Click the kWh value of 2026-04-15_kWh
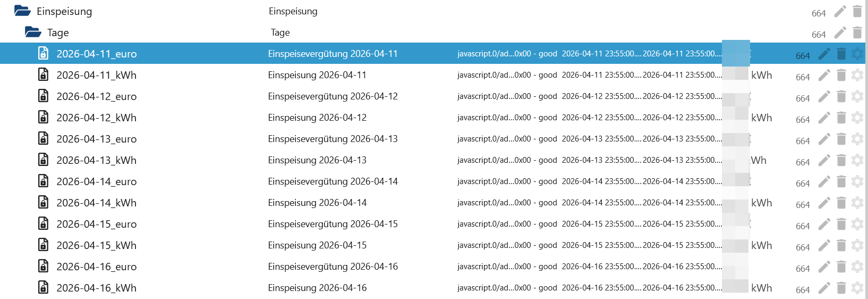The width and height of the screenshot is (868, 299). click(x=761, y=245)
